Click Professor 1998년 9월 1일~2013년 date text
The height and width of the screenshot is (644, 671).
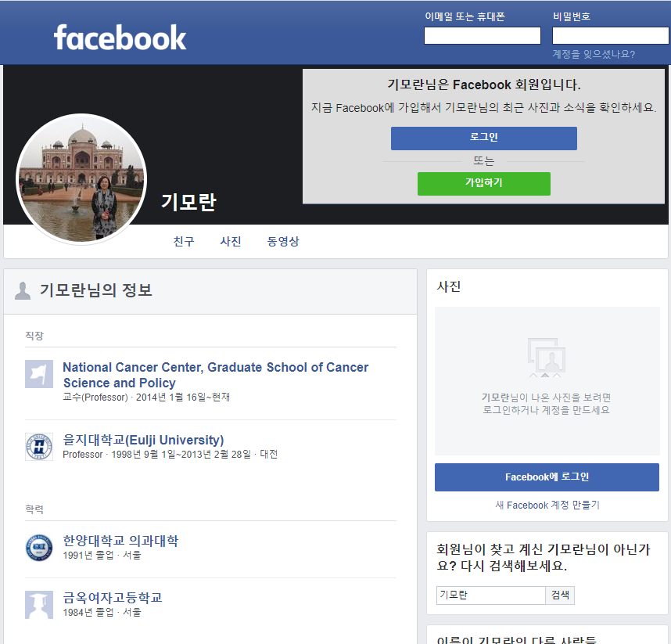170,455
